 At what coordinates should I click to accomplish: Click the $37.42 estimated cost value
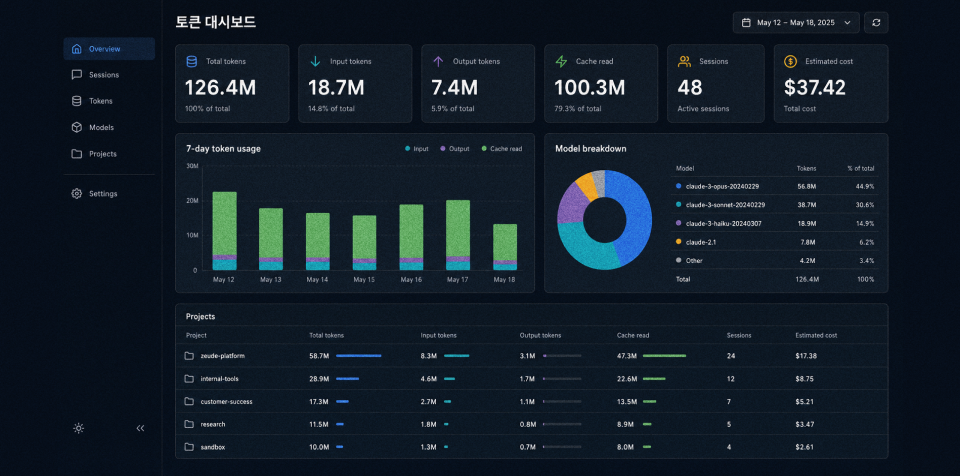pos(815,88)
